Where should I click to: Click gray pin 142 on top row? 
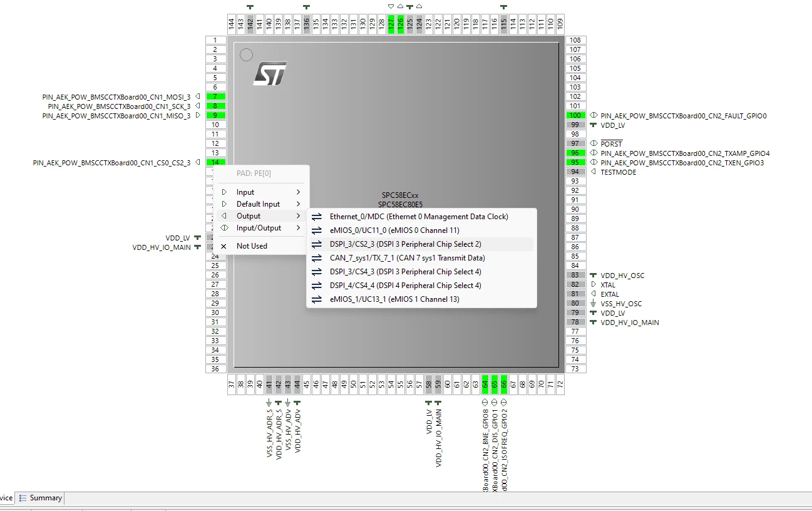[250, 24]
